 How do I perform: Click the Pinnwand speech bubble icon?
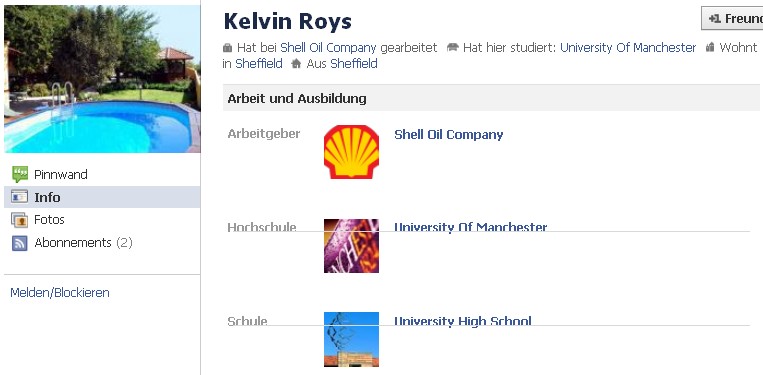[x=20, y=174]
